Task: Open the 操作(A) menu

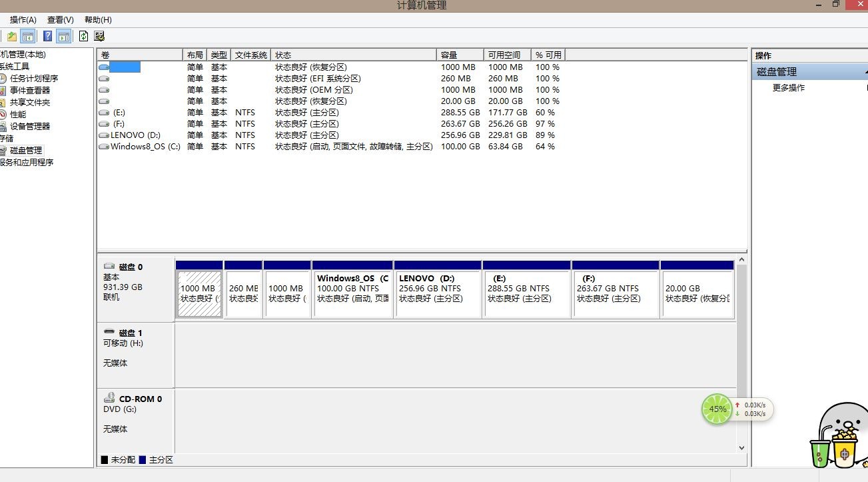Action: [23, 20]
